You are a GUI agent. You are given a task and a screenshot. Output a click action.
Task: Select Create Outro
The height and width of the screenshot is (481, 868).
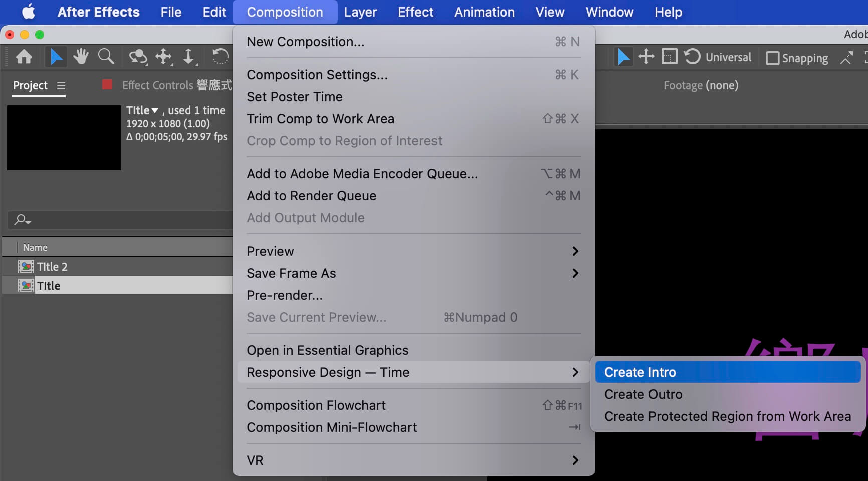point(728,394)
